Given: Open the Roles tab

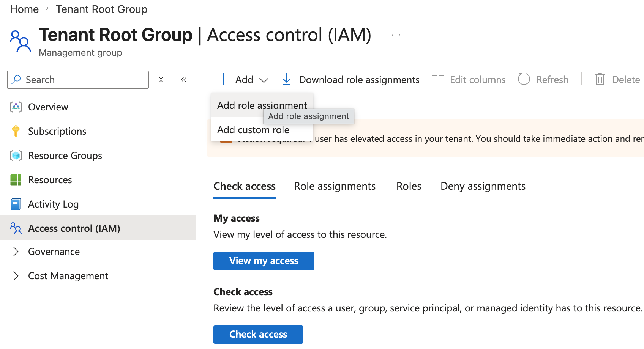Looking at the screenshot, I should [409, 186].
